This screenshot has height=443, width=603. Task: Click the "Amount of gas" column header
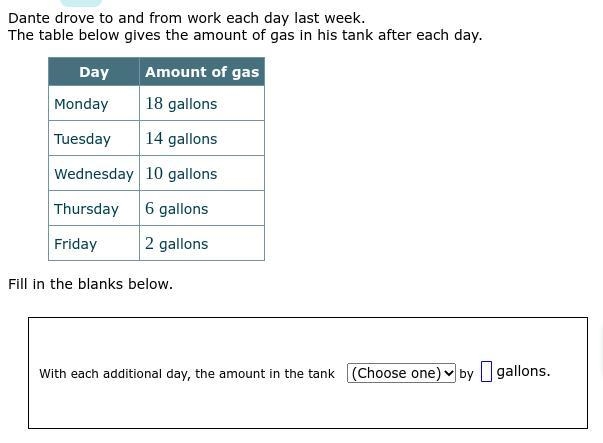tap(202, 72)
